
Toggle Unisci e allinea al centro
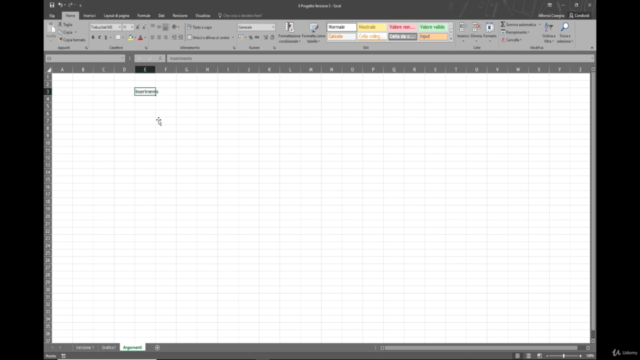[209, 38]
